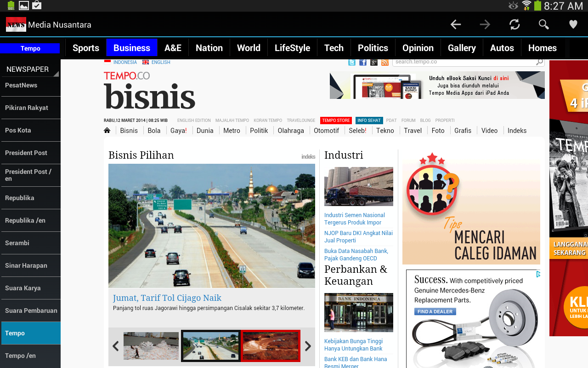Screen dimensions: 588x368
Task: Go forward with the right arrow icon
Action: [x=485, y=24]
